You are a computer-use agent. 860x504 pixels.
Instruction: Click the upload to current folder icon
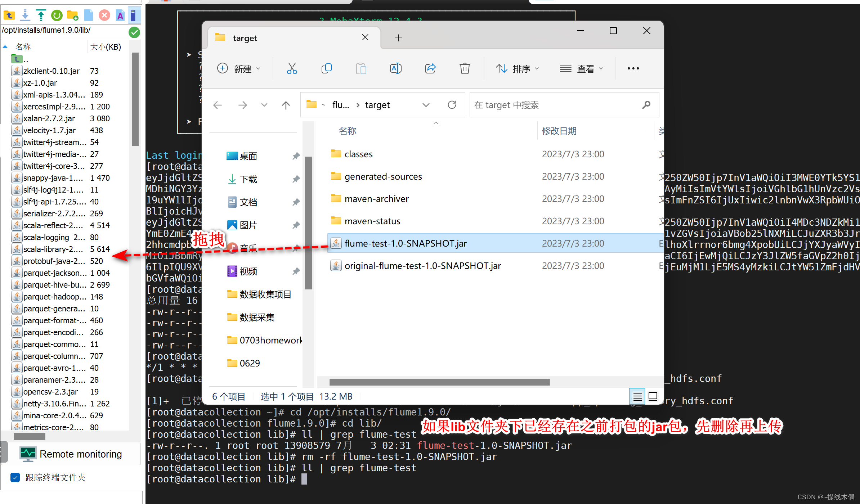click(41, 15)
